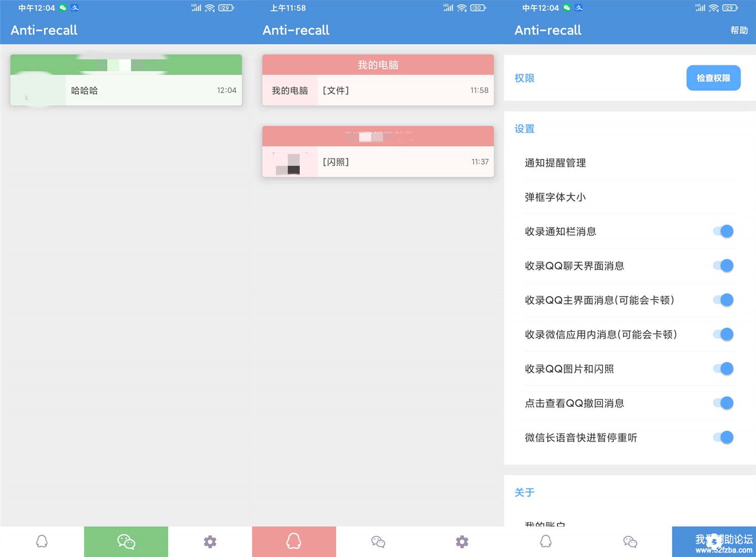Tap the pink highlighted QQ penguin tab icon
The image size is (756, 557).
click(x=294, y=541)
